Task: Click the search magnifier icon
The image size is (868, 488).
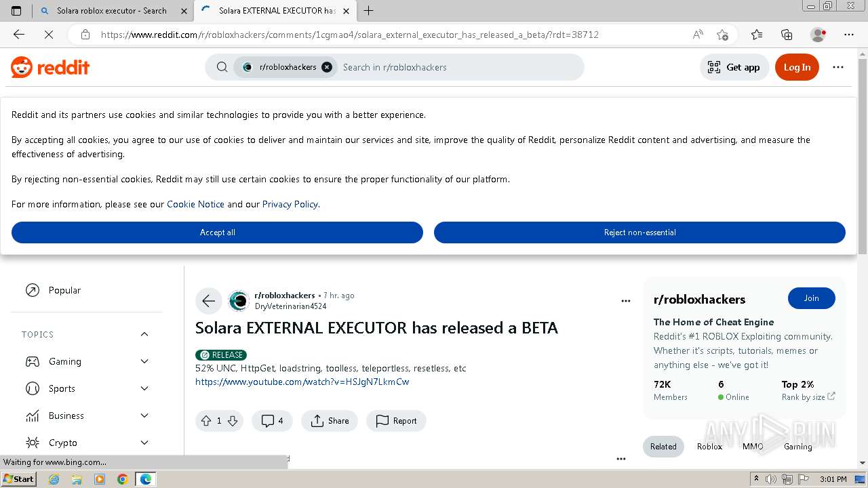Action: click(x=222, y=67)
